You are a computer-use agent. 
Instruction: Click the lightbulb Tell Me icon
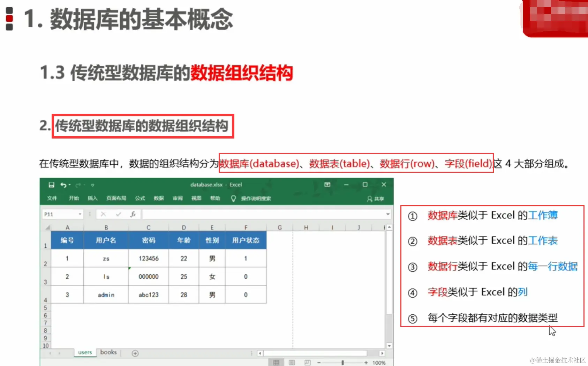pyautogui.click(x=233, y=199)
